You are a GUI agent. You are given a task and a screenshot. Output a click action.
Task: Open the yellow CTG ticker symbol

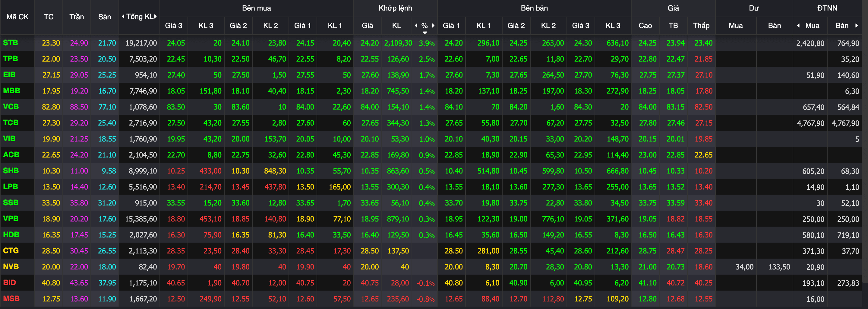(11, 251)
